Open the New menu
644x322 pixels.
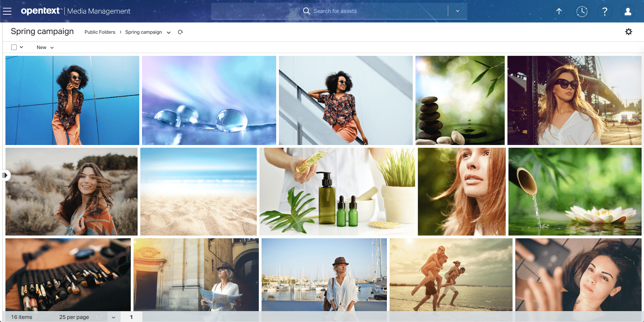pos(45,47)
